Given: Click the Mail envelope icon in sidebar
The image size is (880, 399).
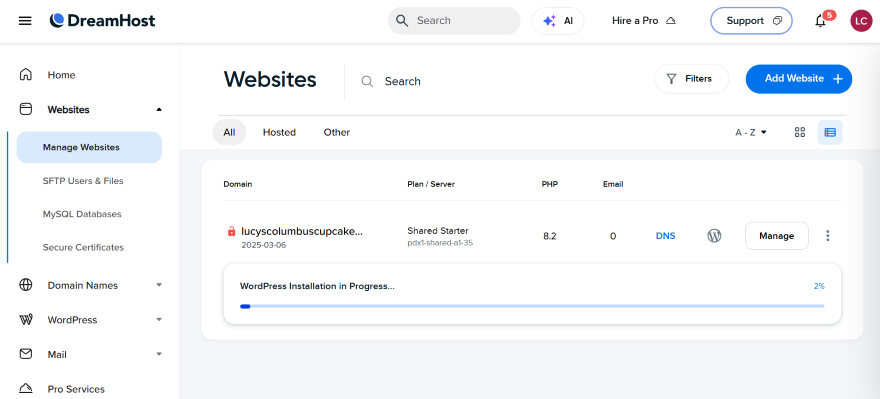Looking at the screenshot, I should (25, 354).
